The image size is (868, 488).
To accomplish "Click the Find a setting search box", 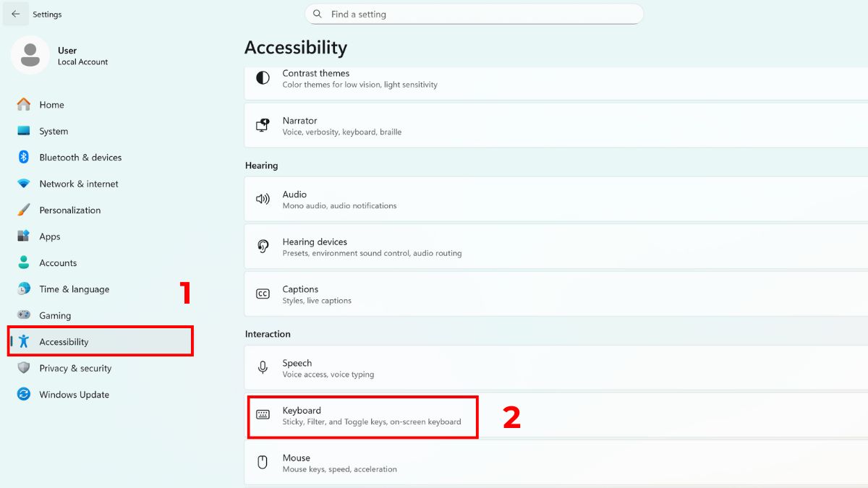I will 475,14.
